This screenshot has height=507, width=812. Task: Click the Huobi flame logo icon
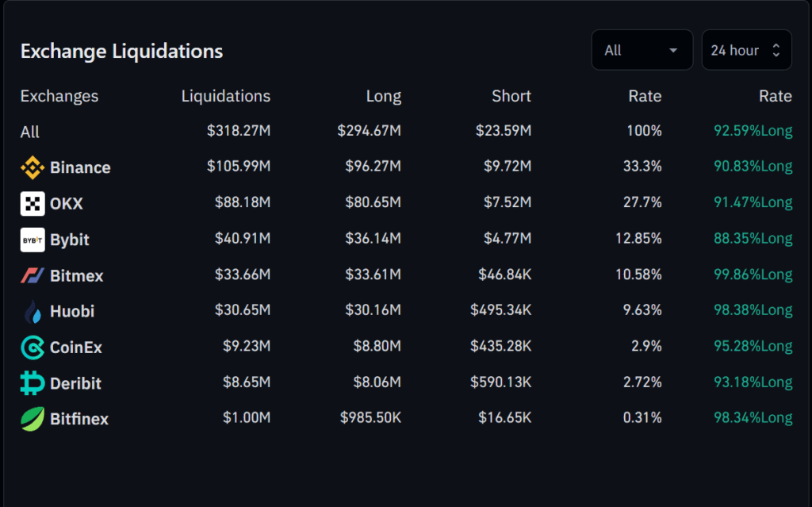[32, 311]
